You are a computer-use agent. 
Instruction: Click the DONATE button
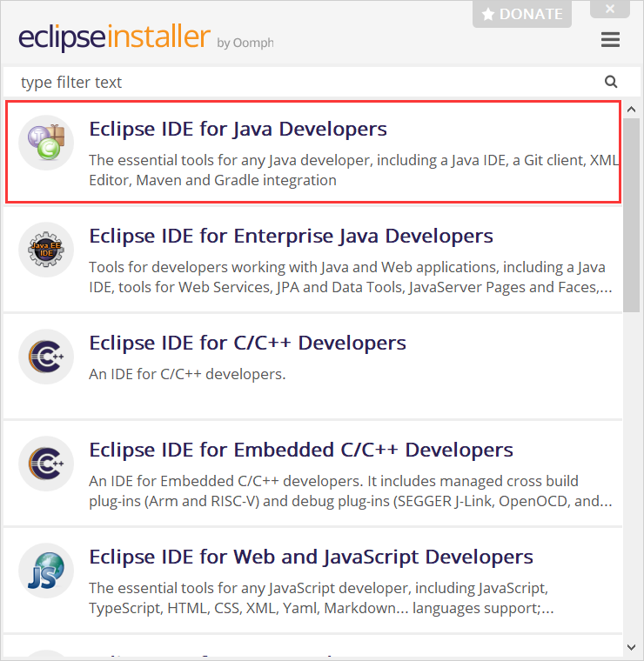point(521,14)
